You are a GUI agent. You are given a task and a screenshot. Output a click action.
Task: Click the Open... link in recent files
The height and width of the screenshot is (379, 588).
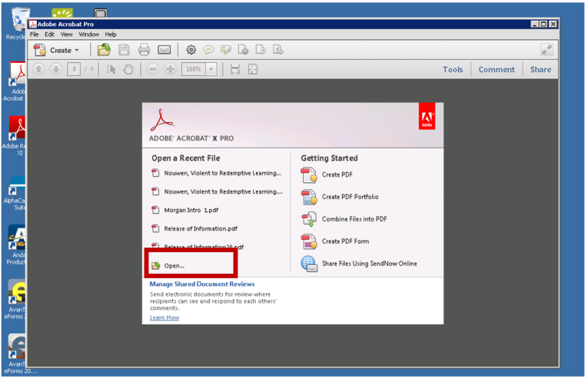pos(174,266)
